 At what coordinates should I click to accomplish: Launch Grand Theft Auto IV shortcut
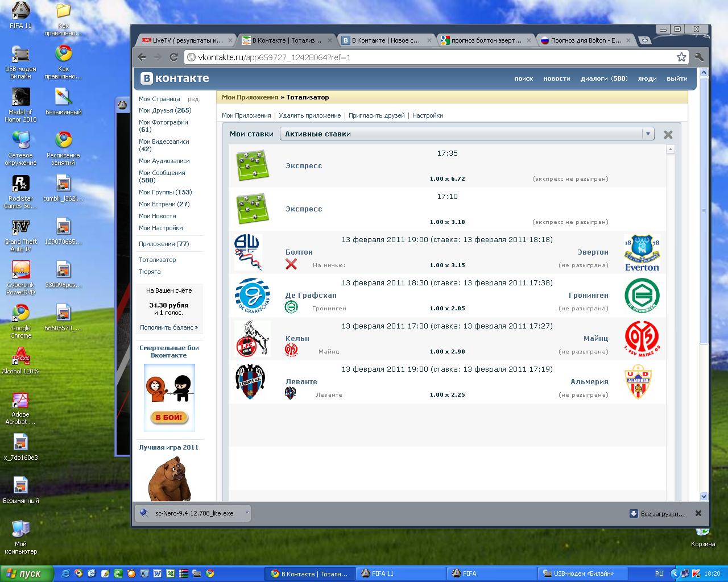point(20,235)
